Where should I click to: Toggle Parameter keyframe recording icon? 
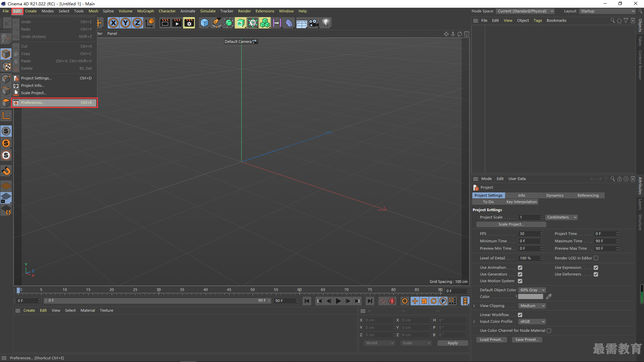click(443, 301)
